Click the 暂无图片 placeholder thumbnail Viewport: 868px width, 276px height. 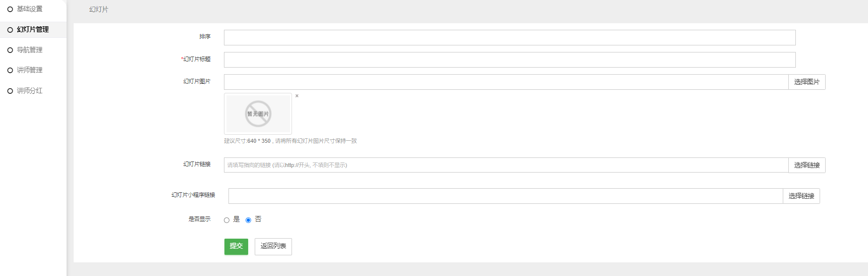tap(258, 114)
